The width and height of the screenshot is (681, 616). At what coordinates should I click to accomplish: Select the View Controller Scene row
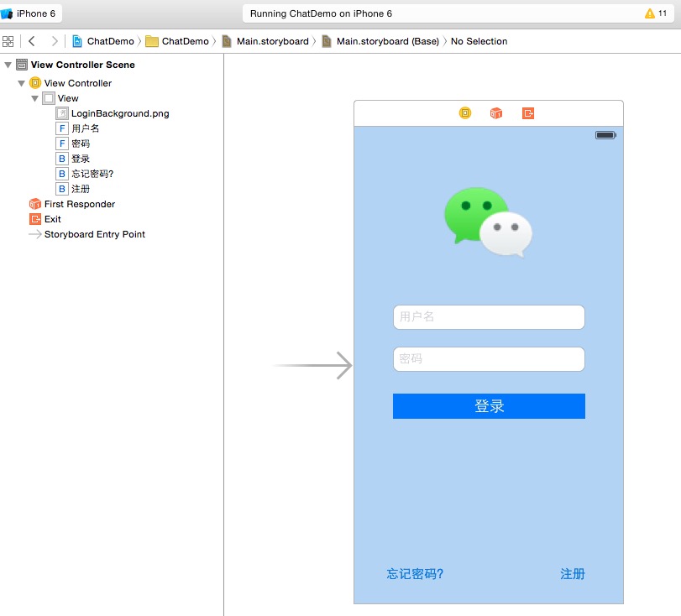point(82,65)
